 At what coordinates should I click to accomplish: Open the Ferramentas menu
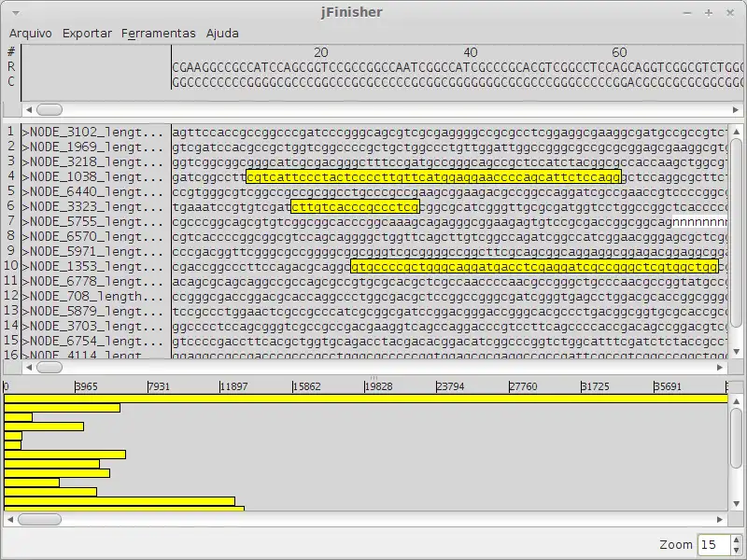pyautogui.click(x=158, y=34)
